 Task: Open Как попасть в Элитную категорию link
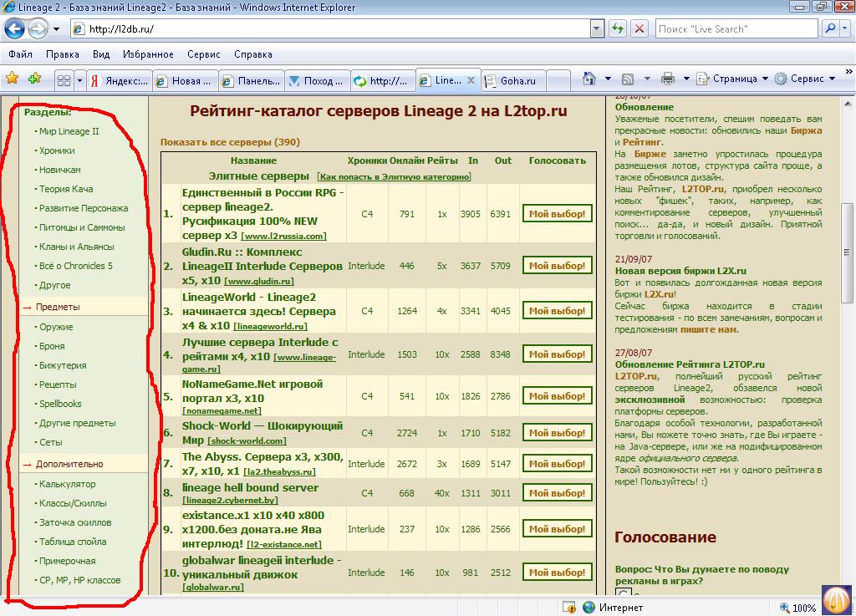click(x=395, y=177)
